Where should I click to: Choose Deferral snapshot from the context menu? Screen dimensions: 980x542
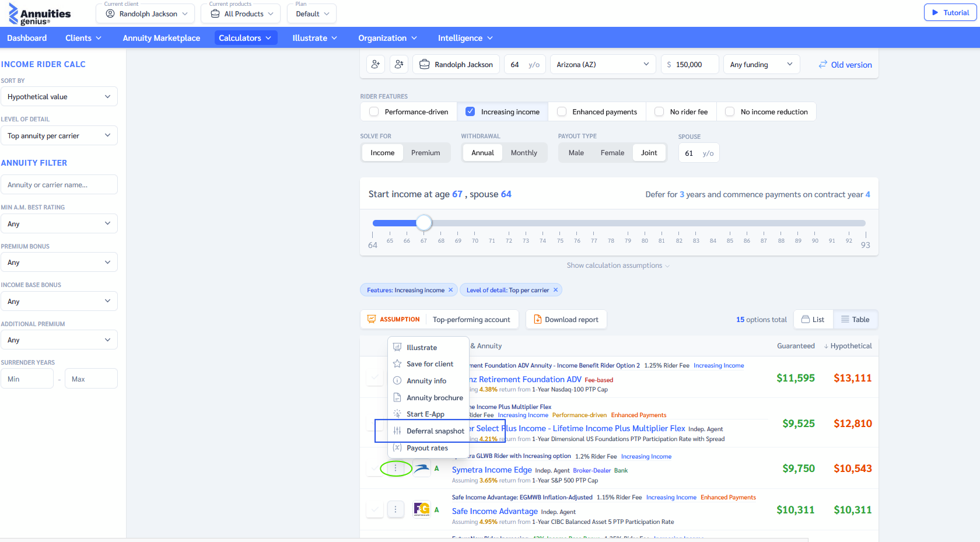pos(428,431)
